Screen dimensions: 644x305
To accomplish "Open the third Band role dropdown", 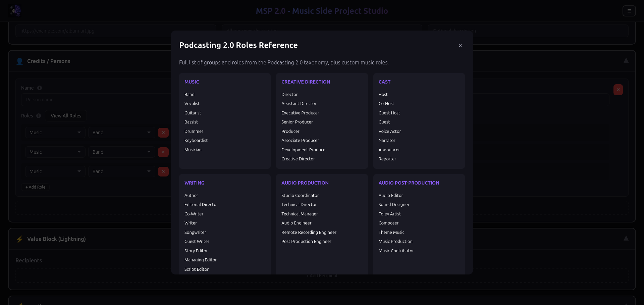I will point(121,171).
